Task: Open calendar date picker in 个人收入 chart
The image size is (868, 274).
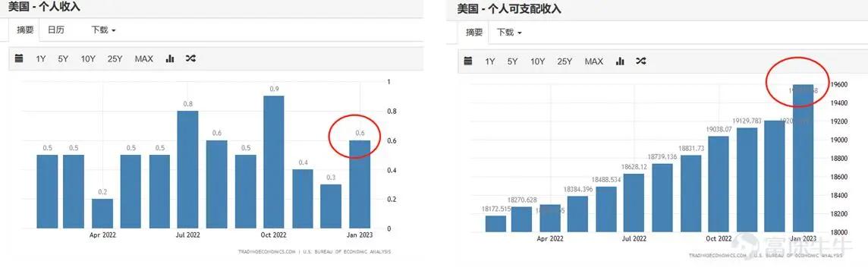Action: [19, 58]
